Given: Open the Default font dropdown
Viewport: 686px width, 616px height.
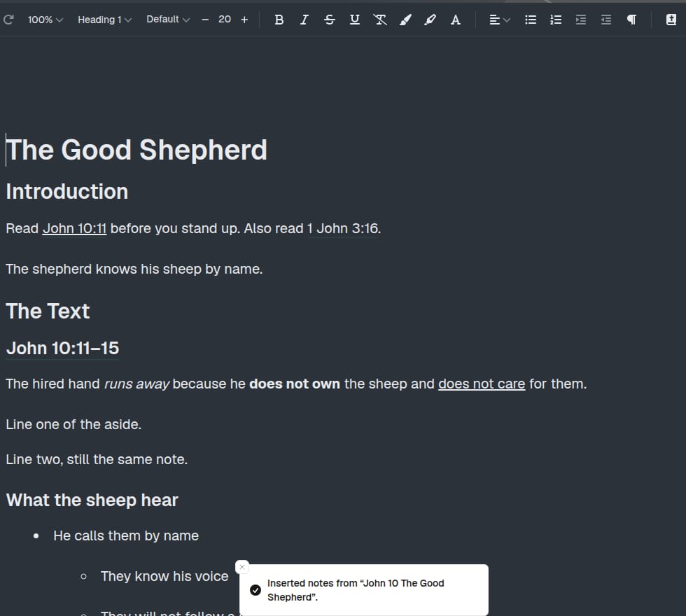Looking at the screenshot, I should (x=168, y=20).
